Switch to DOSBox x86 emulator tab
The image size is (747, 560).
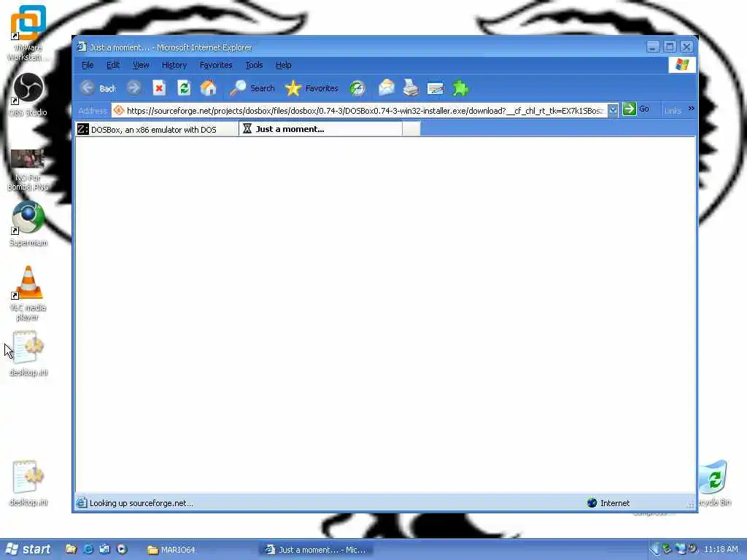point(157,130)
